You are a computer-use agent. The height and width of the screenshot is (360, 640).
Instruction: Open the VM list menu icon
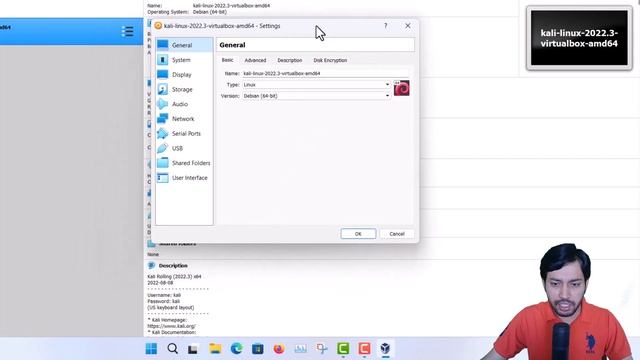pyautogui.click(x=127, y=31)
